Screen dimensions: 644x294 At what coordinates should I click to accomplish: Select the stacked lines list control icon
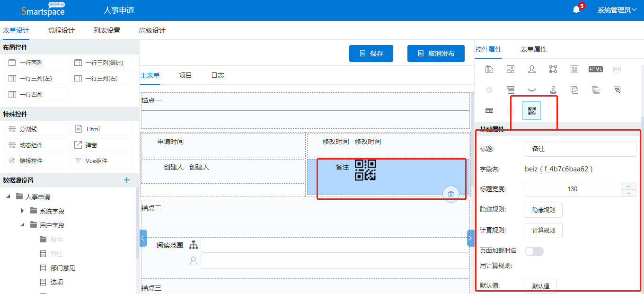pos(510,89)
